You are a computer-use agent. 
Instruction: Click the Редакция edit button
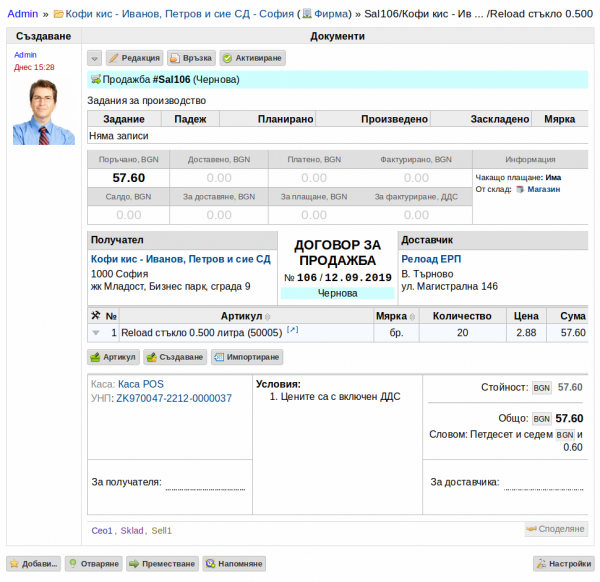tap(134, 58)
